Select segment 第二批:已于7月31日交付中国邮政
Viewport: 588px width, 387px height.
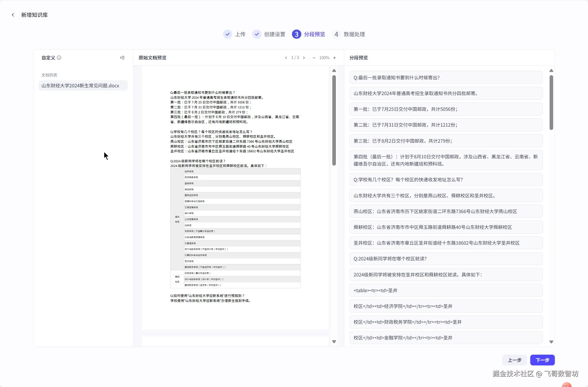pos(446,125)
